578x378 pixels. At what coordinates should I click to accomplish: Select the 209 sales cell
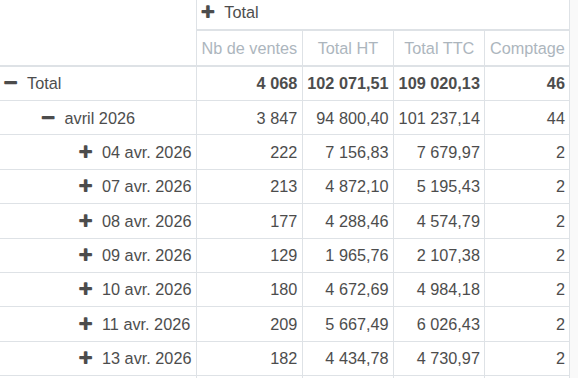[x=250, y=324]
